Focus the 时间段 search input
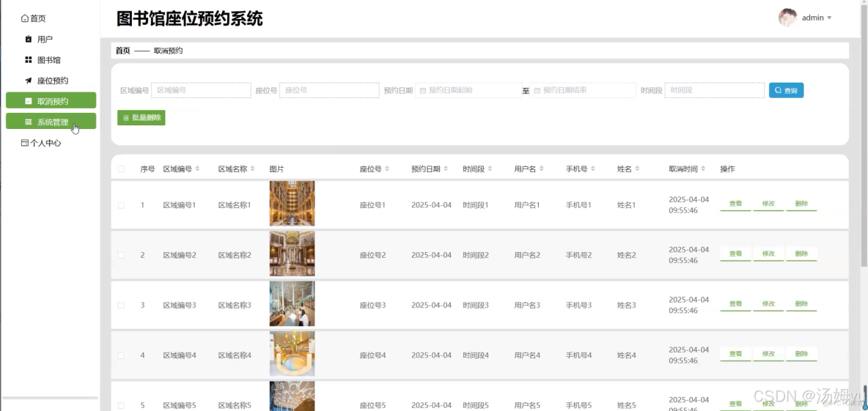Screen dimensions: 868x411 click(x=715, y=90)
